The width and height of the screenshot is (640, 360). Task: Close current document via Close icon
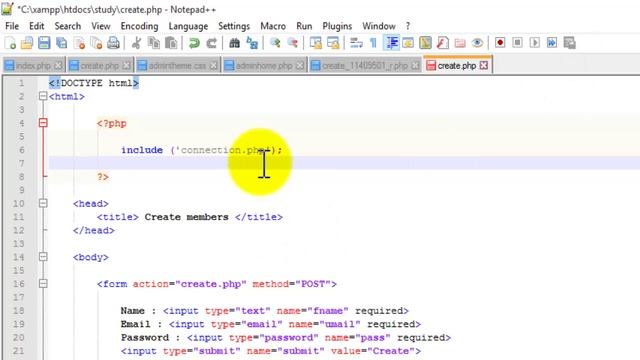point(79,43)
